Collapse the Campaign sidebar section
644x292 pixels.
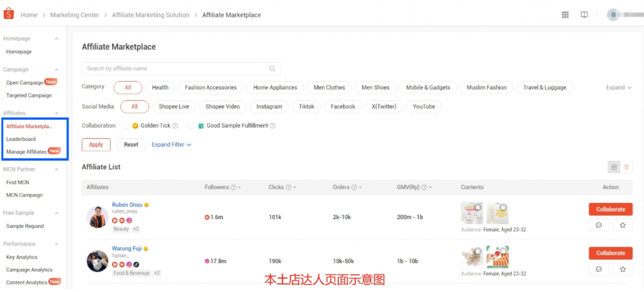coord(57,70)
